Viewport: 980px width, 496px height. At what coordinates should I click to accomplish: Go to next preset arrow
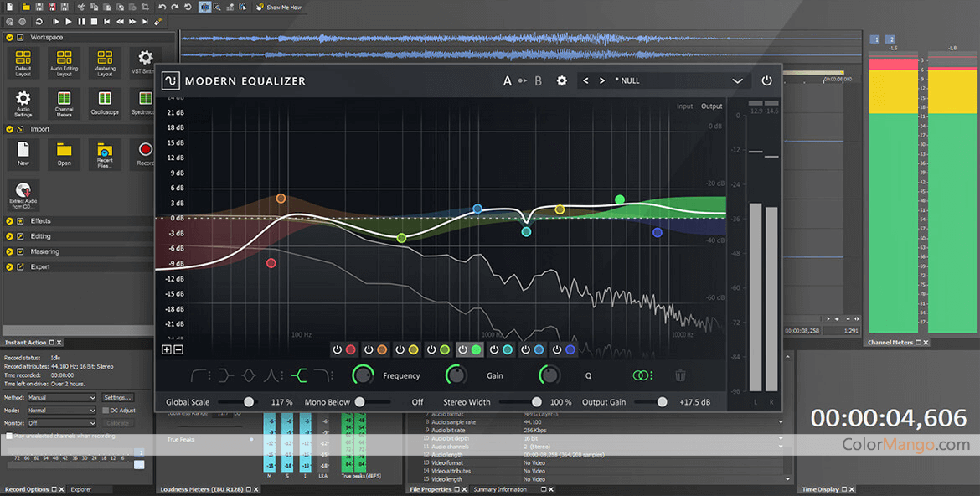coord(602,80)
